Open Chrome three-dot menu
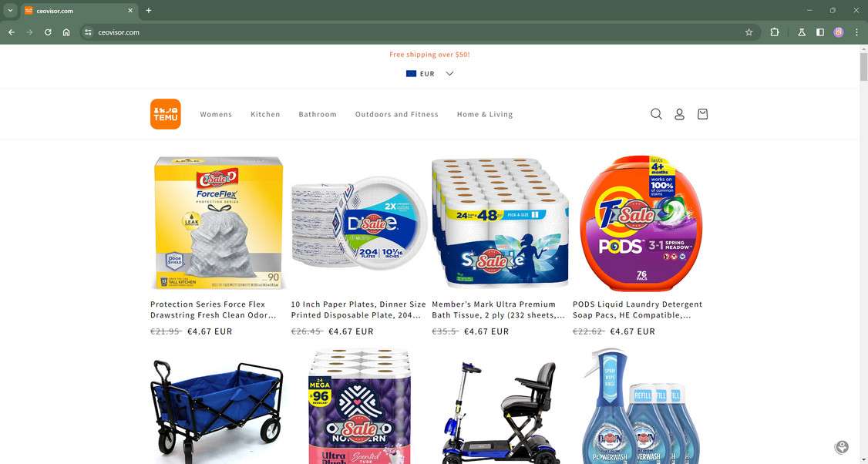 click(856, 32)
